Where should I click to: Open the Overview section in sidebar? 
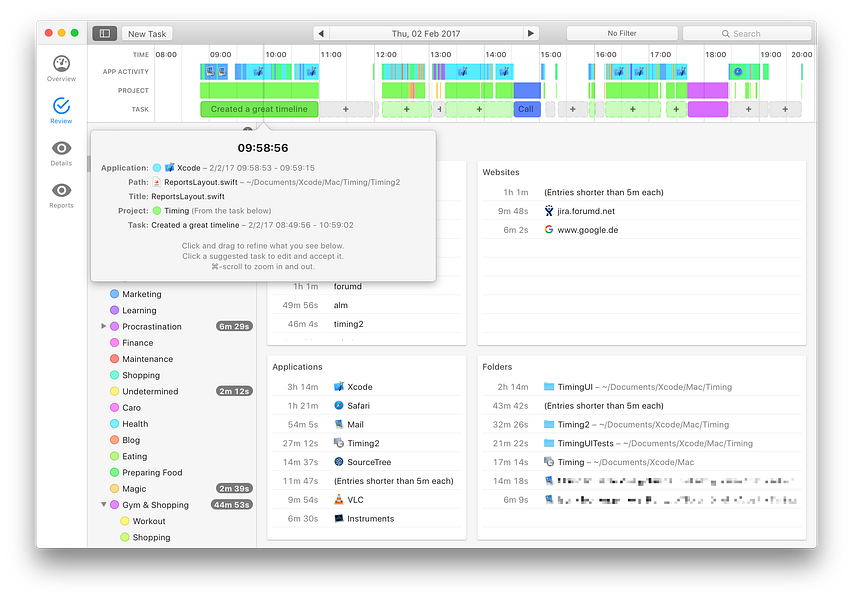coord(61,69)
